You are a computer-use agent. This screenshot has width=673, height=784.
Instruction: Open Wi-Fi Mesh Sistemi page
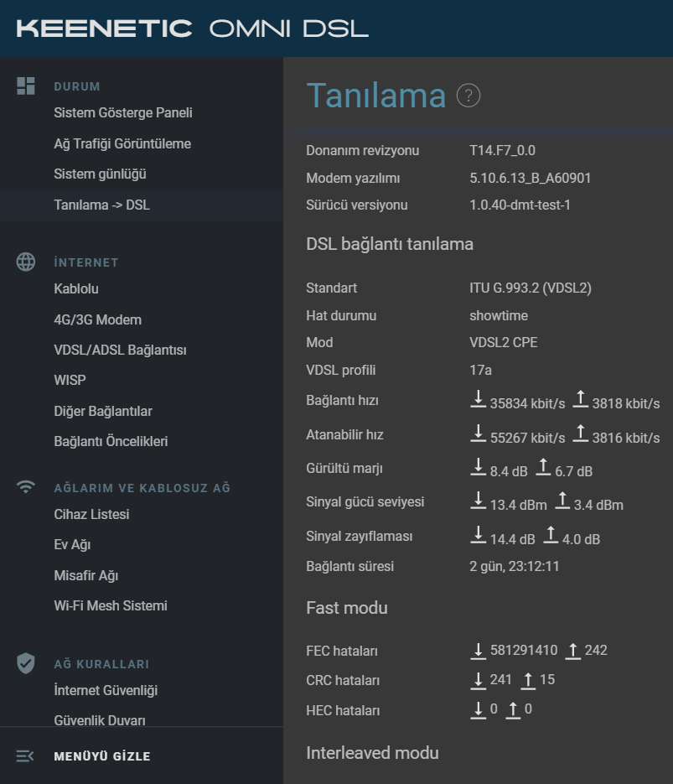pyautogui.click(x=111, y=606)
